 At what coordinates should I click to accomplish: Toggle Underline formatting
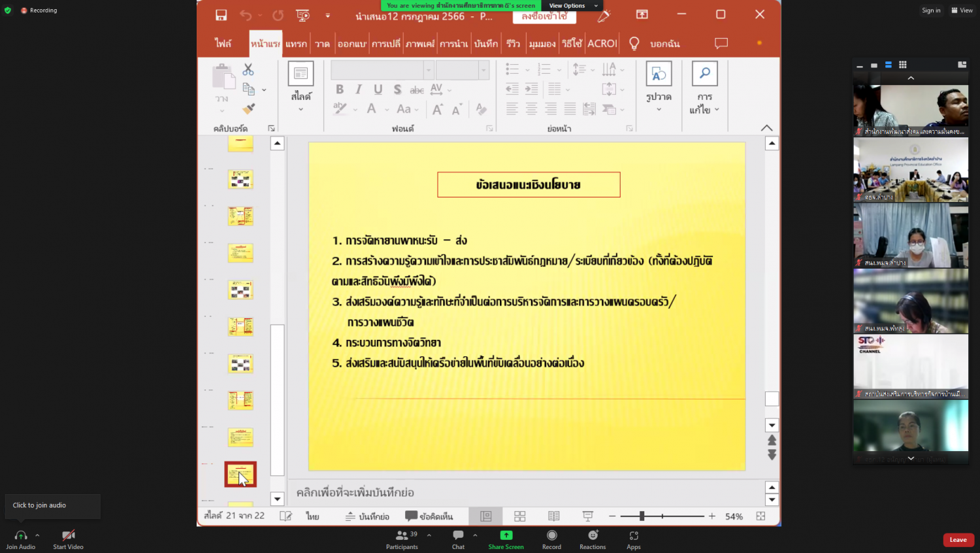pyautogui.click(x=378, y=90)
